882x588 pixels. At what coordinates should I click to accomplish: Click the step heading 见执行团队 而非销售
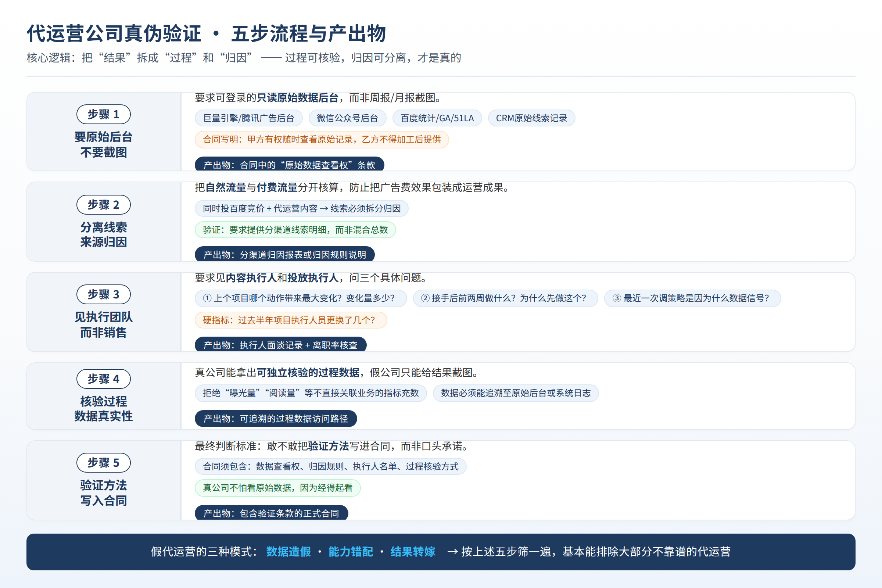pos(104,325)
